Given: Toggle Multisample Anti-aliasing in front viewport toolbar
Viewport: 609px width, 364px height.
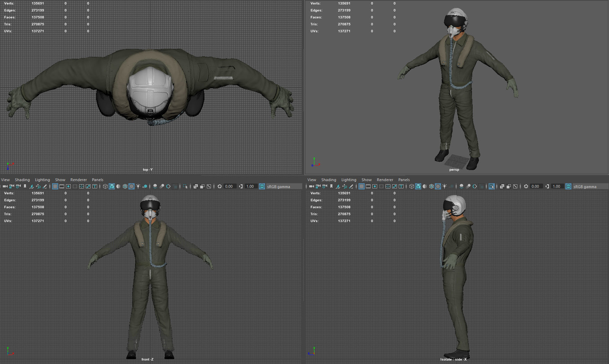Looking at the screenshot, I should [168, 186].
